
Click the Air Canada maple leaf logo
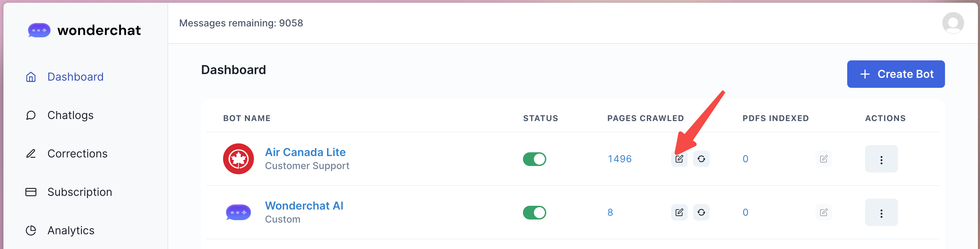tap(238, 159)
